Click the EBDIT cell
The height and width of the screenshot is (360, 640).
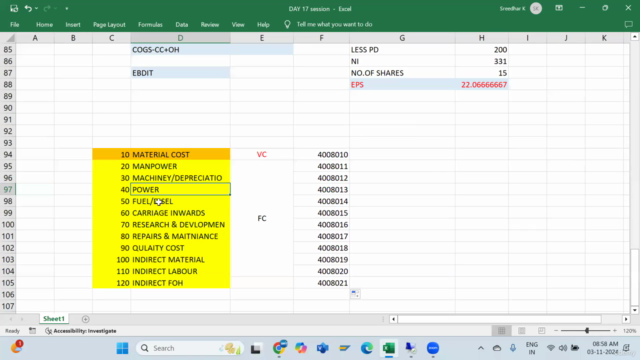[180, 73]
